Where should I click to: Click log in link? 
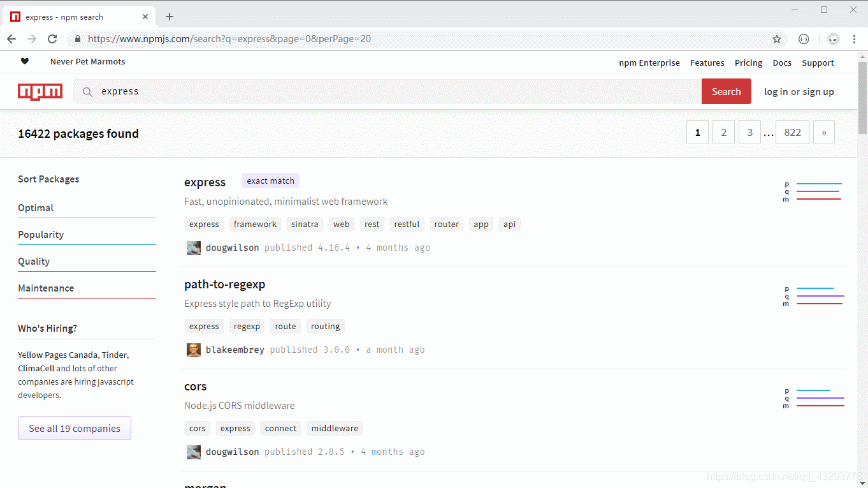click(x=776, y=92)
